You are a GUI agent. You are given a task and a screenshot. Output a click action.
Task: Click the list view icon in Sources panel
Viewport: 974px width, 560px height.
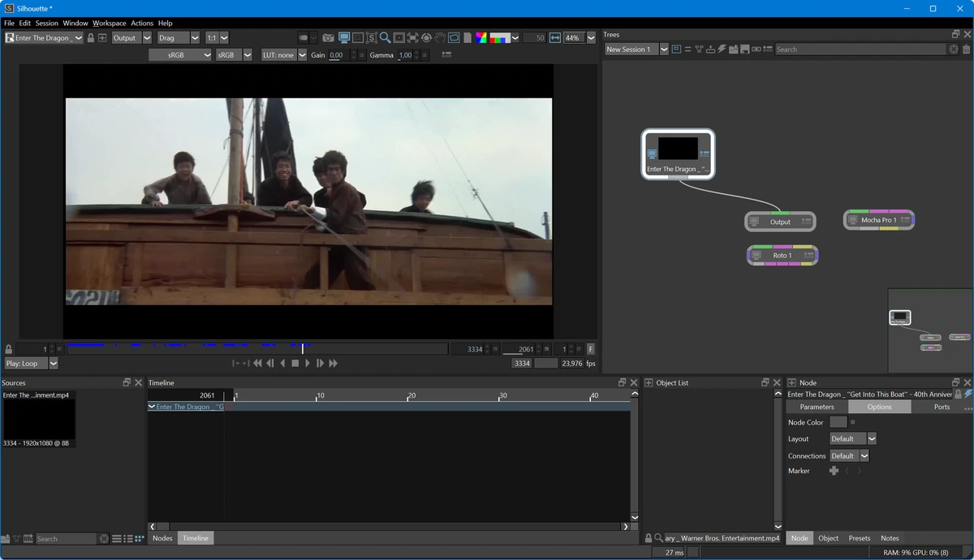117,539
